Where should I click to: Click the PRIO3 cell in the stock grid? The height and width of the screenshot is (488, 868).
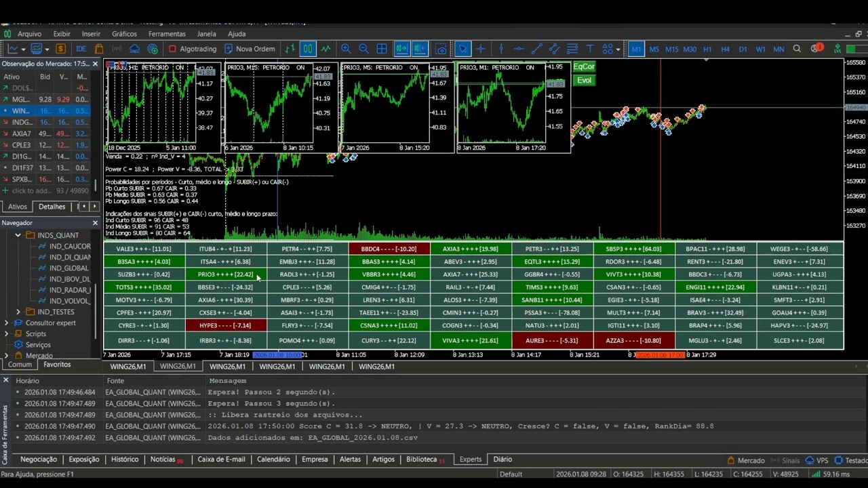[226, 274]
